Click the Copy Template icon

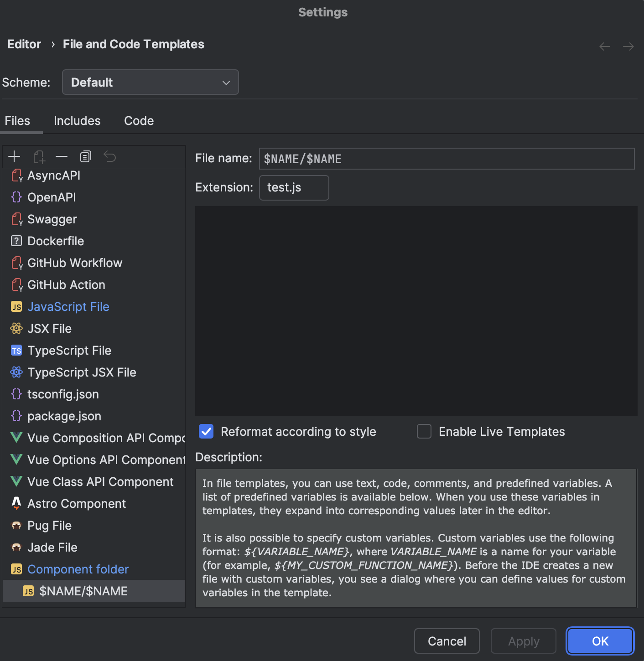(86, 157)
